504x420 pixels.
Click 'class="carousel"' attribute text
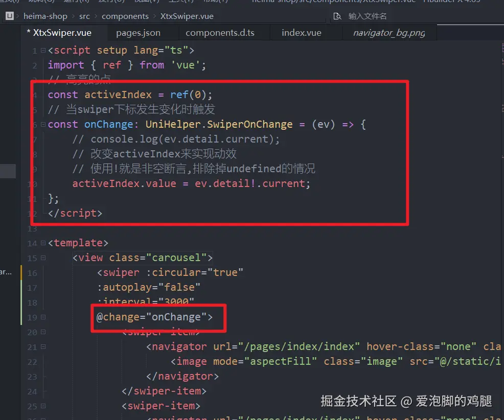pos(158,258)
